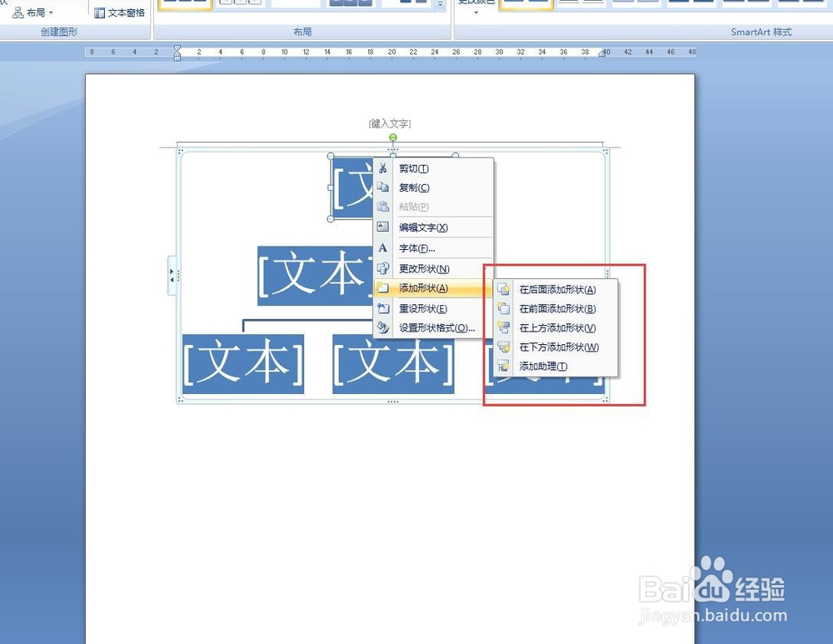Click the 编辑文字 (Edit Text) icon
Screen dimensions: 833x644
[381, 227]
